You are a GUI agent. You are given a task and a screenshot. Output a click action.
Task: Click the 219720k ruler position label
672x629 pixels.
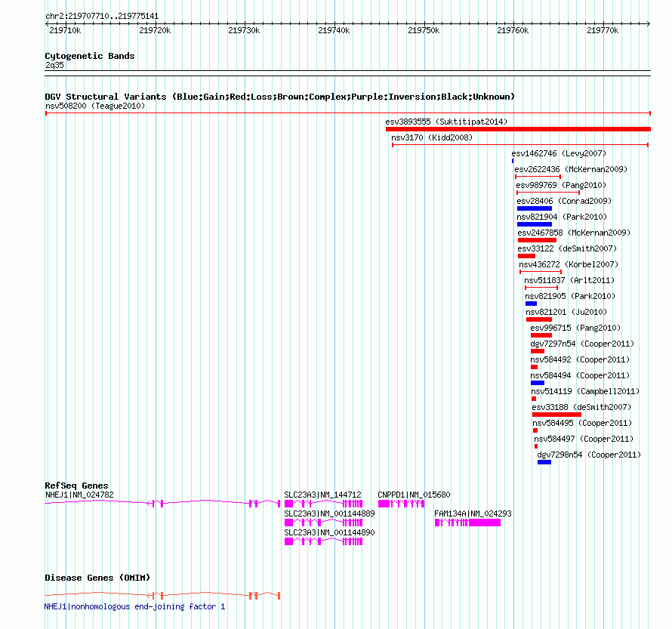point(155,31)
